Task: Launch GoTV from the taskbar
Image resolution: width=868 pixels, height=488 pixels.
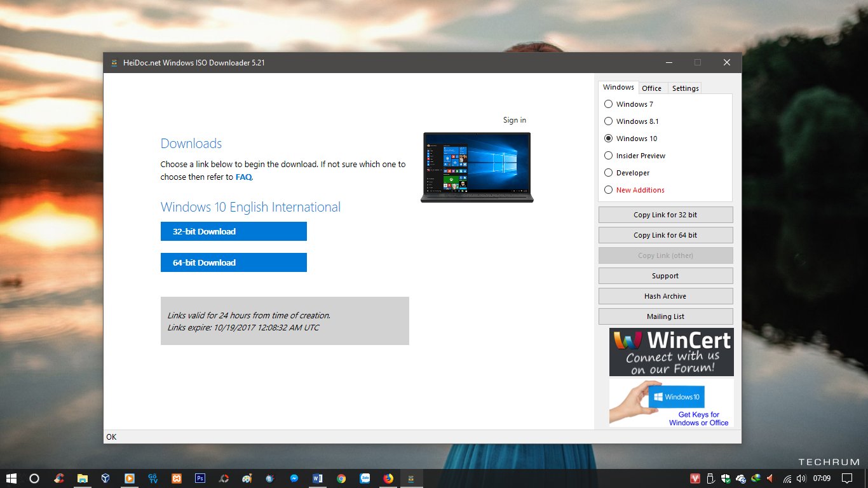Action: 153,478
